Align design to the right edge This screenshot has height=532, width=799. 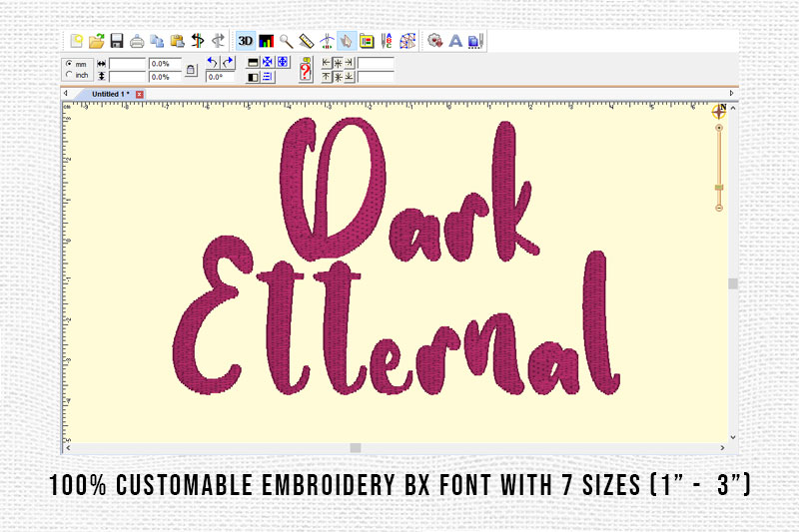(349, 63)
